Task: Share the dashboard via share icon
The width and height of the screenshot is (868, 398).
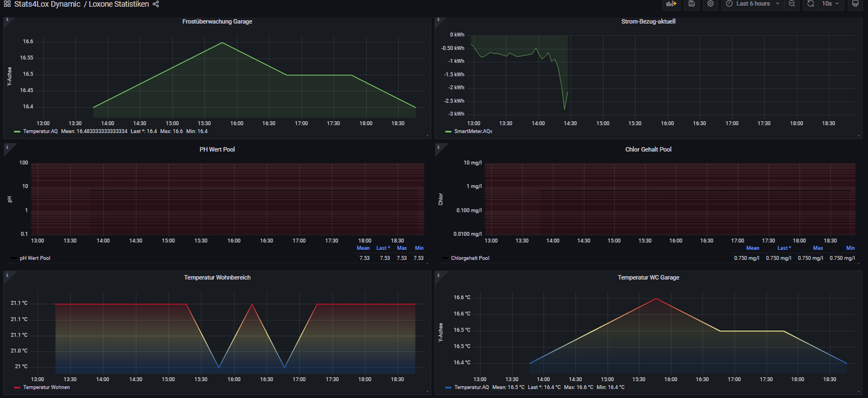Action: (x=156, y=4)
